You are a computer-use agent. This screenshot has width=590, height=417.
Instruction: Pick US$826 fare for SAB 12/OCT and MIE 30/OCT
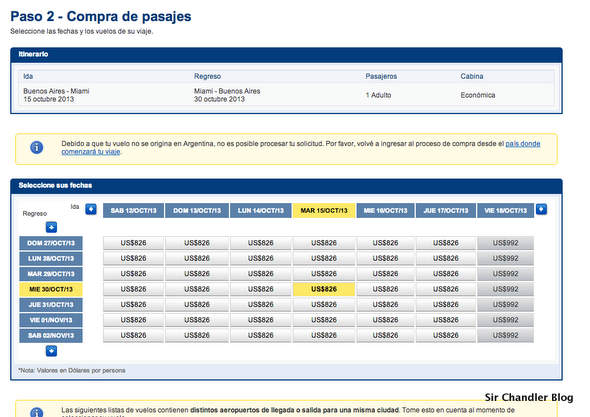point(133,289)
